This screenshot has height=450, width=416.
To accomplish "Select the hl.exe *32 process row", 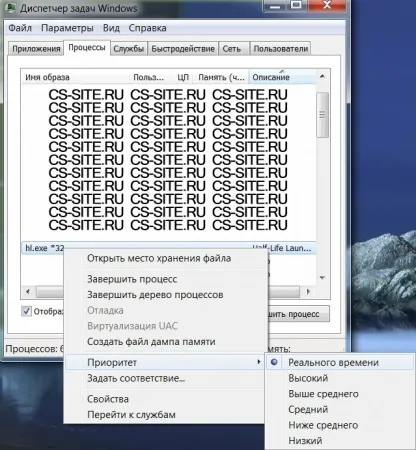I will click(168, 248).
